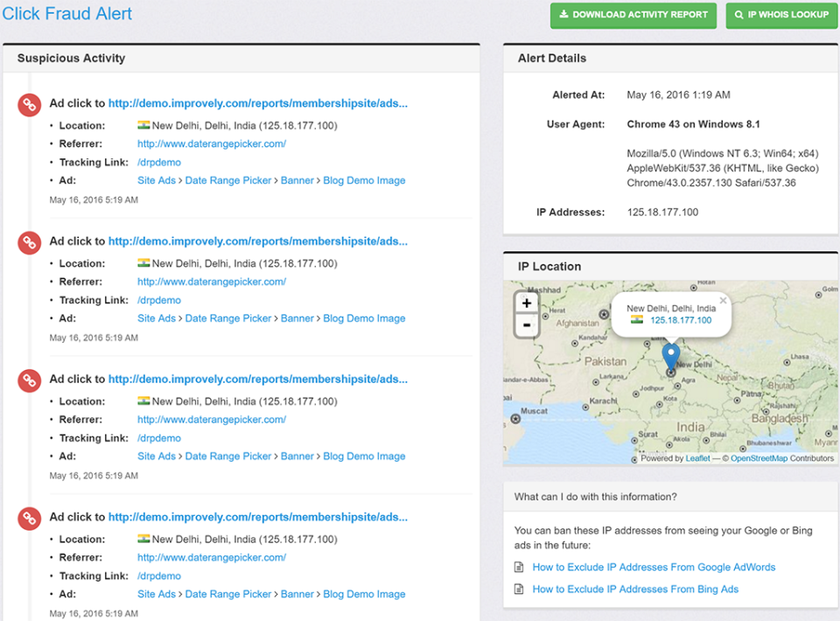Click the red chain icon on the second activity entry
Viewport: 840px width, 621px height.
tap(29, 243)
